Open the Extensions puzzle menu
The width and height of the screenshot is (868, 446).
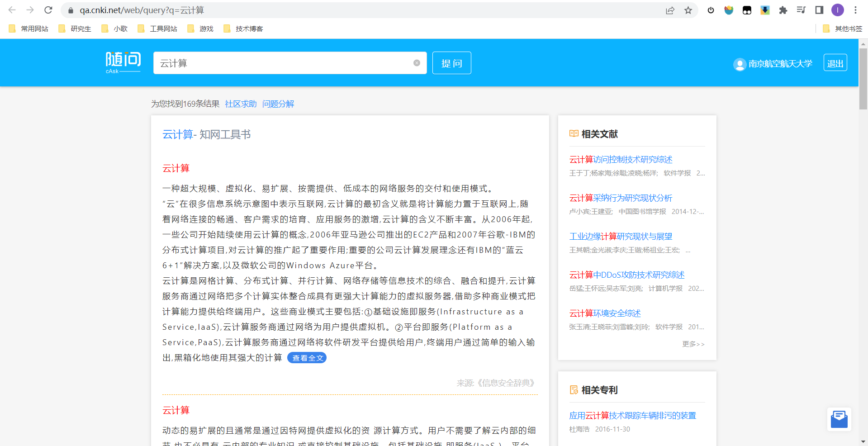click(783, 10)
